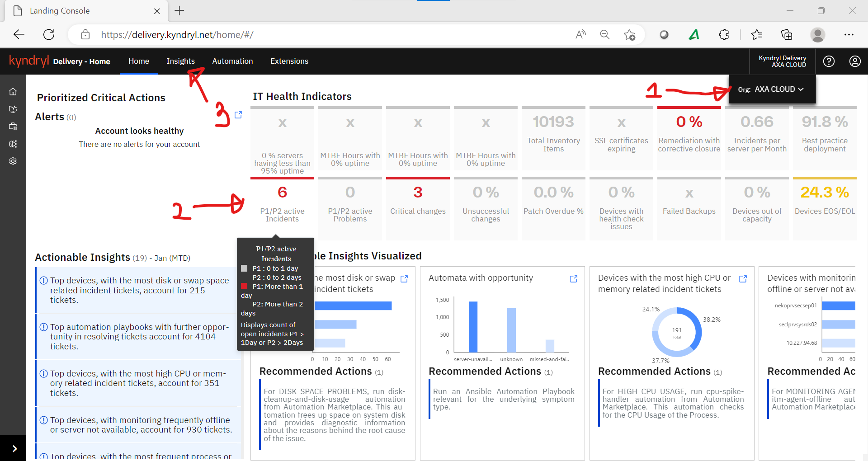
Task: Expand the Org AXA CLOUD dropdown
Action: [772, 89]
